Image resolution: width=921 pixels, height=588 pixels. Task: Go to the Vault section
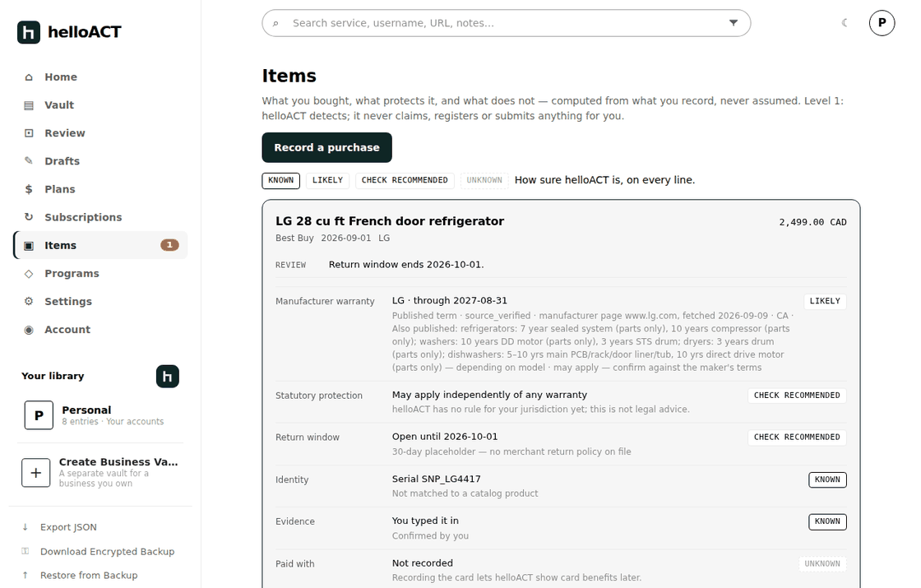coord(100,105)
